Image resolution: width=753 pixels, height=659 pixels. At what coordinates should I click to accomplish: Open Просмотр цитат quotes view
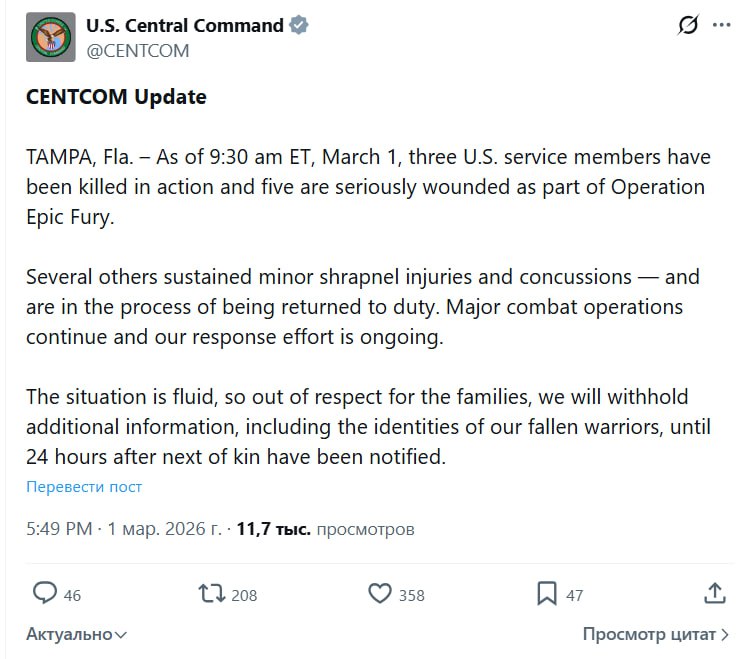[x=656, y=634]
